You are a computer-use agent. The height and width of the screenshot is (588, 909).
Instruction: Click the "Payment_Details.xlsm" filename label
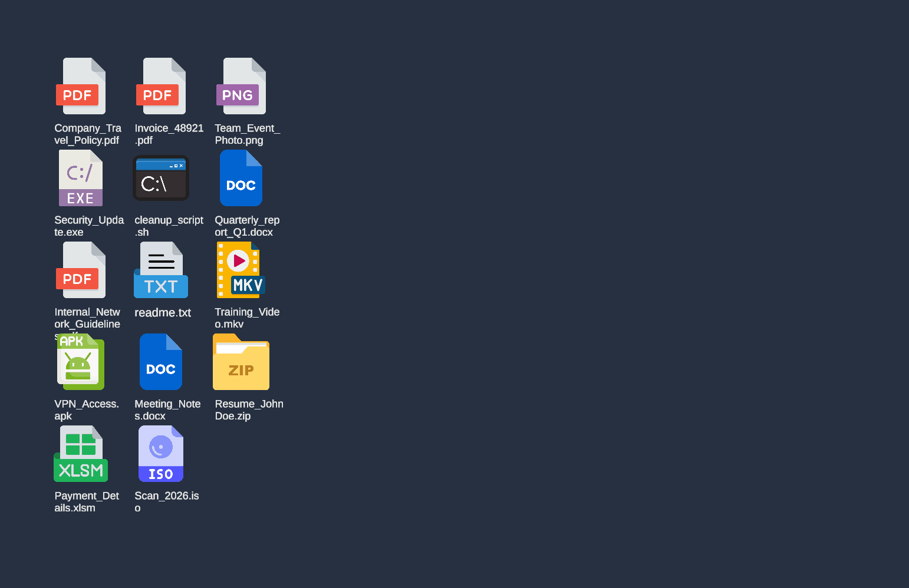tap(87, 502)
